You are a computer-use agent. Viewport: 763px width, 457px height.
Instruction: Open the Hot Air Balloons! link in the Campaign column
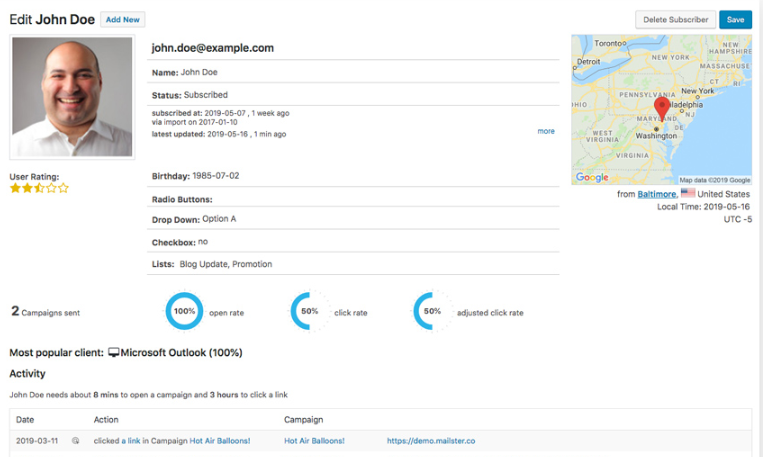[x=314, y=440]
